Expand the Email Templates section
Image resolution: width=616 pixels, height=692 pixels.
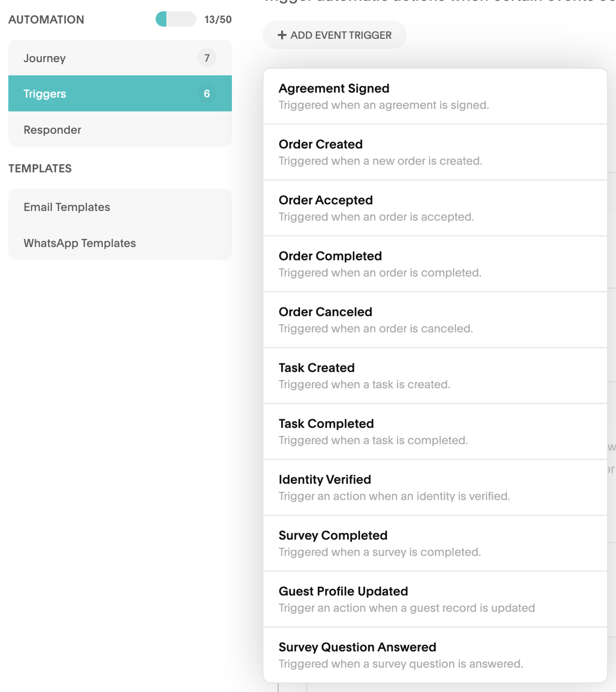[67, 207]
